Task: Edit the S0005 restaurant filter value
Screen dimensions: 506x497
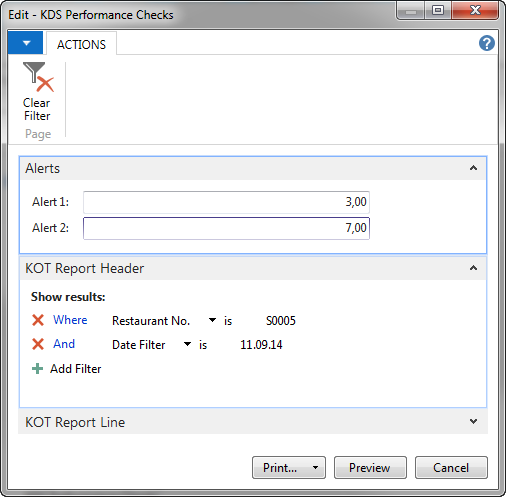Action: coord(281,321)
